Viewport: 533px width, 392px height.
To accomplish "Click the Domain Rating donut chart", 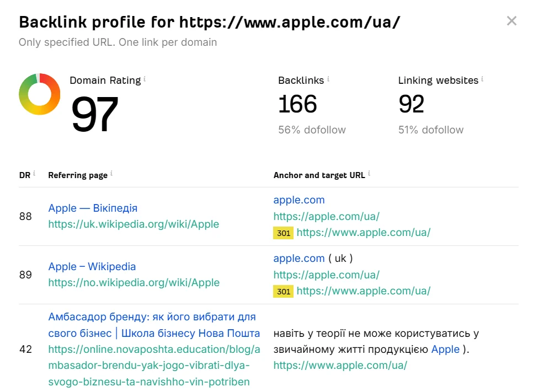I will coord(39,94).
